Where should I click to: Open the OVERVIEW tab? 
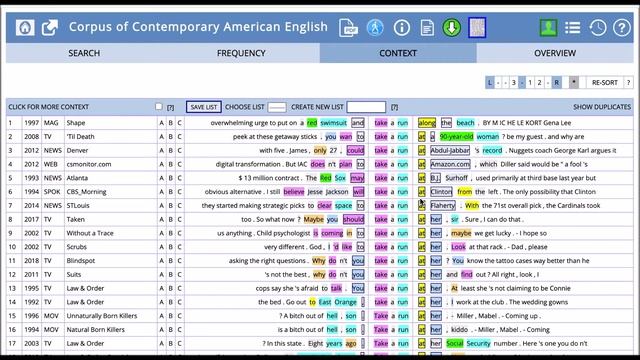point(555,53)
